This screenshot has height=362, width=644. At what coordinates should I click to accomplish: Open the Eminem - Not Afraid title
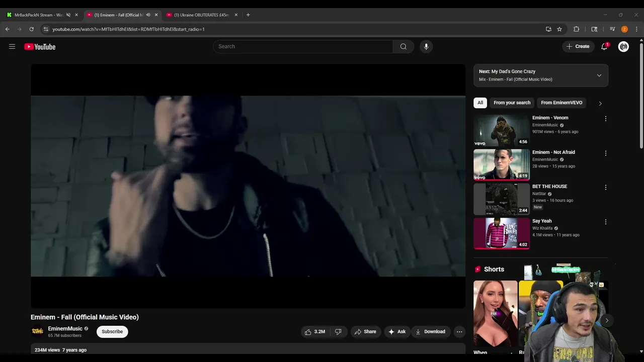click(x=553, y=152)
